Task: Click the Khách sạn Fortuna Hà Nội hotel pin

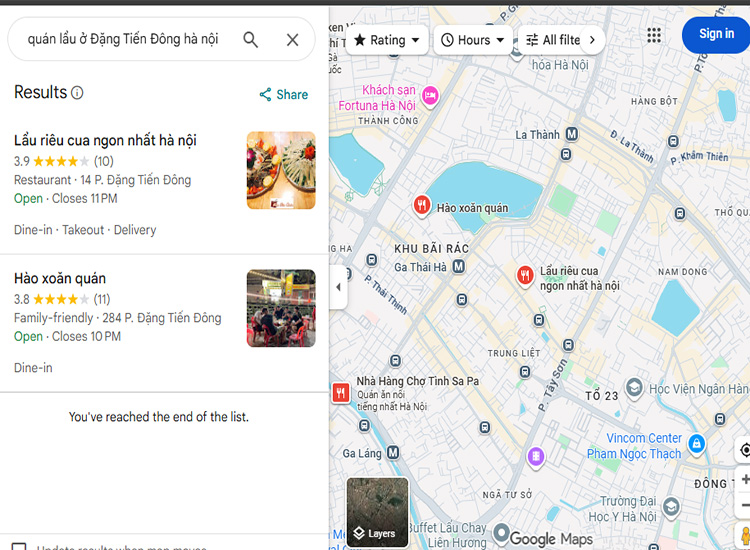Action: (430, 95)
